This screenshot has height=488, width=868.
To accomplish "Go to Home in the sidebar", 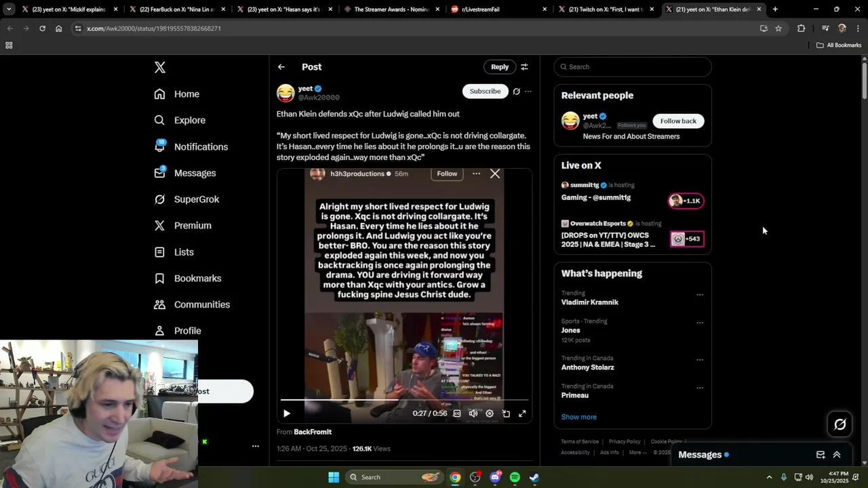I will coord(177,94).
